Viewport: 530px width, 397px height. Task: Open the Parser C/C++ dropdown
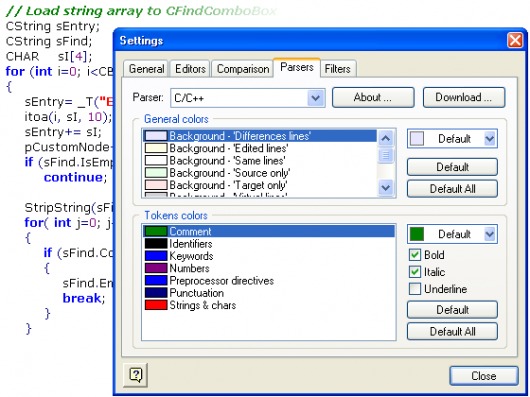pos(248,98)
